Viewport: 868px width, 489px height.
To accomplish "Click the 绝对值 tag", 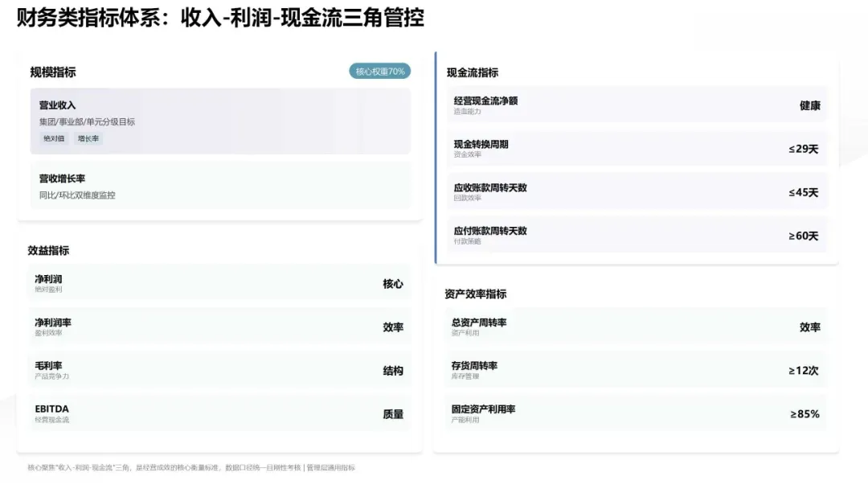I will pos(54,138).
